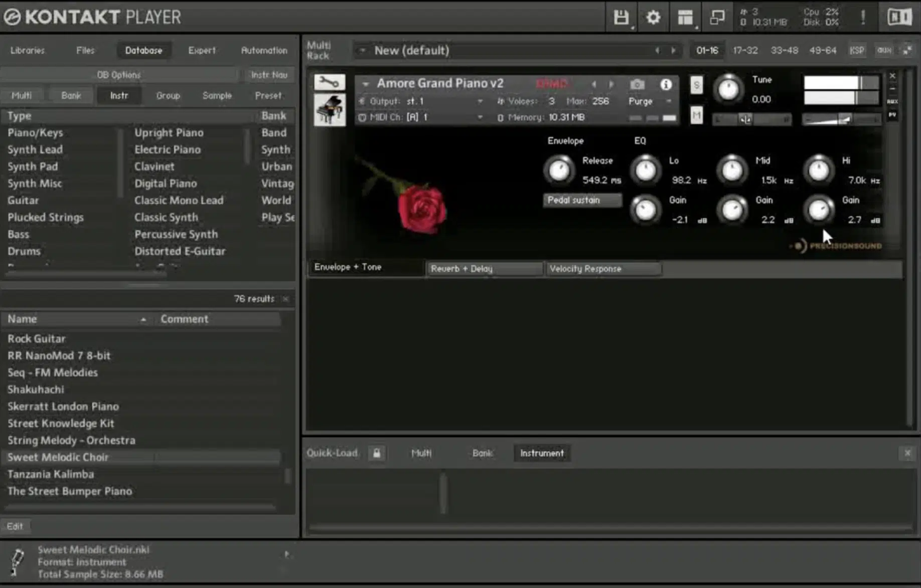Image resolution: width=921 pixels, height=588 pixels.
Task: Show rack channels 17-32
Action: pyautogui.click(x=745, y=50)
